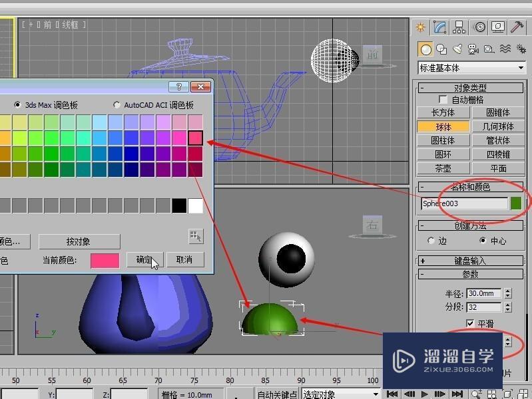Select the AutoCAD ACI 调色板 radio option
This screenshot has width=532, height=399.
click(117, 105)
